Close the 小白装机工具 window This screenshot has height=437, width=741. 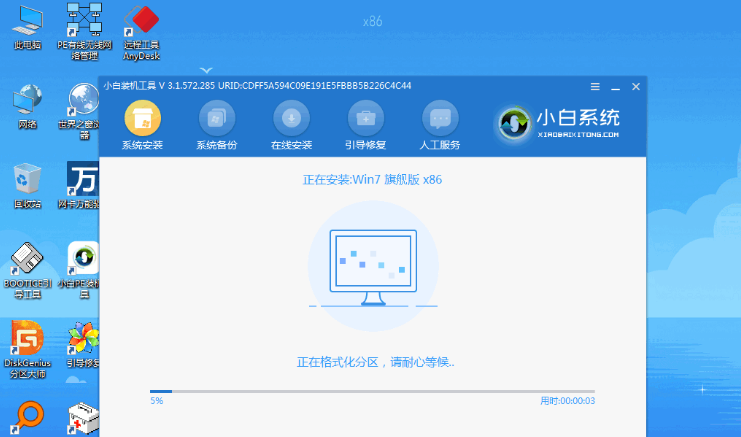pos(635,87)
